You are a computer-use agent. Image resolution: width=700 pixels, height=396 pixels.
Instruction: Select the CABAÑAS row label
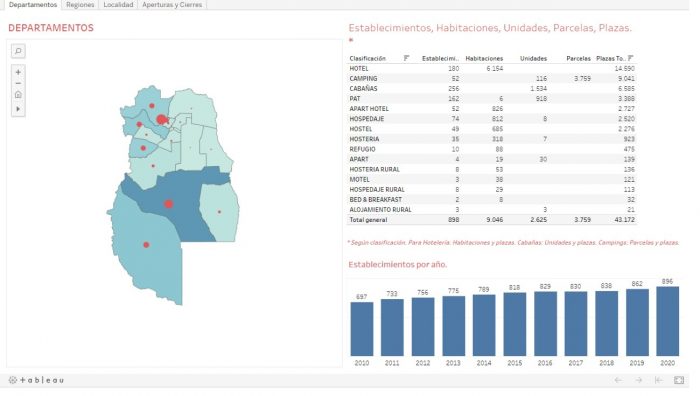363,88
